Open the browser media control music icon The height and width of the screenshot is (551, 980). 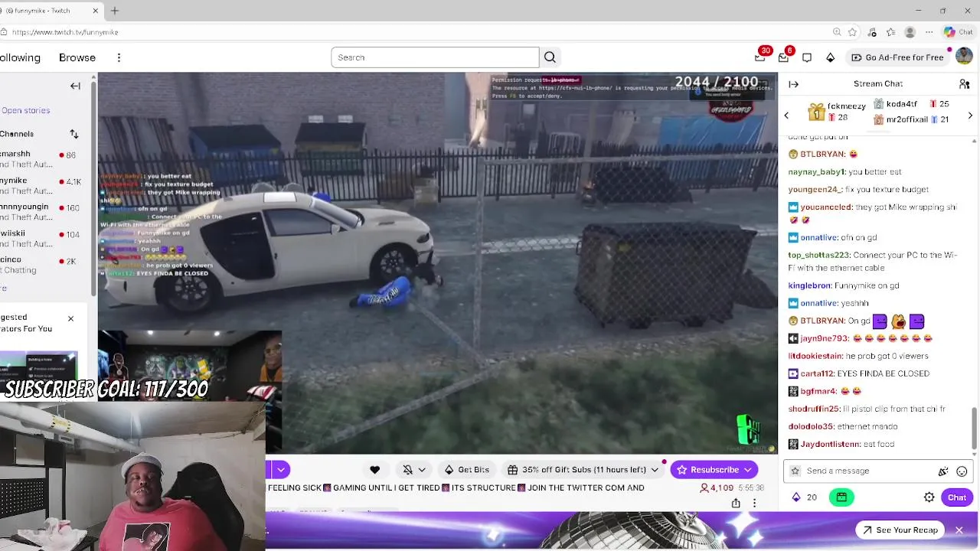pyautogui.click(x=872, y=32)
